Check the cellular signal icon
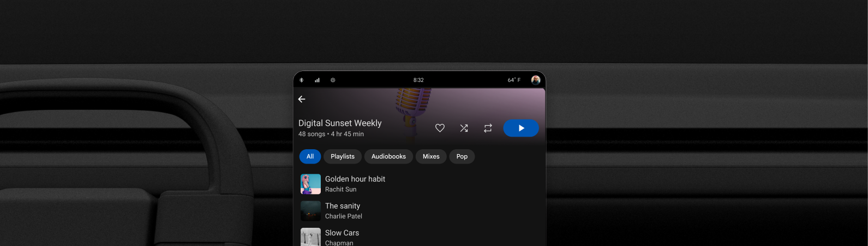868x246 pixels. click(317, 80)
